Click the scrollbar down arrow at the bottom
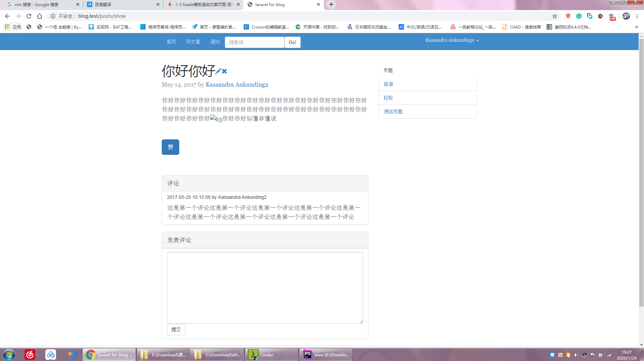This screenshot has height=361, width=644. coord(641,345)
